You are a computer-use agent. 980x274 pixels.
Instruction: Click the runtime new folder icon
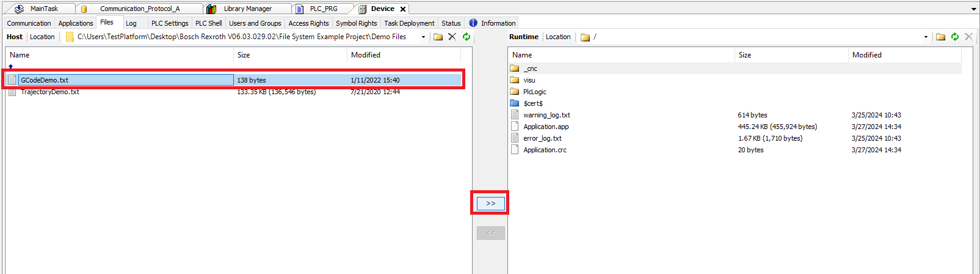940,37
